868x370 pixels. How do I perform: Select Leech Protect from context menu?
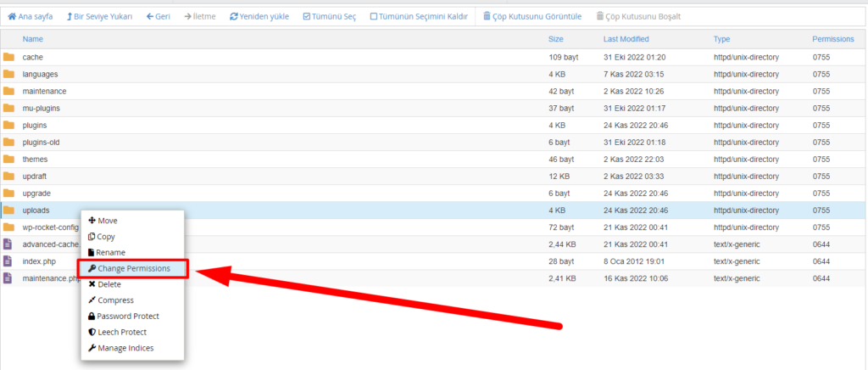pyautogui.click(x=121, y=332)
